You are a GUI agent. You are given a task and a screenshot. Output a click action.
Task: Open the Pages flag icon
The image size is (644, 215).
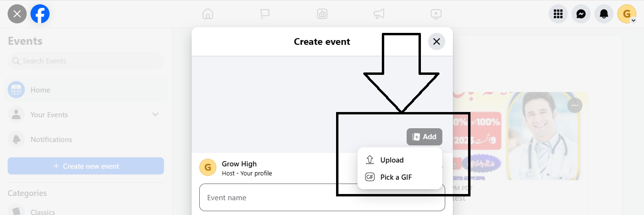(x=265, y=14)
